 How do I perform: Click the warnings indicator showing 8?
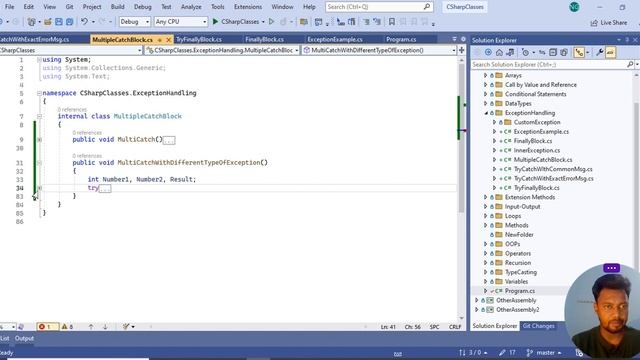pos(67,327)
